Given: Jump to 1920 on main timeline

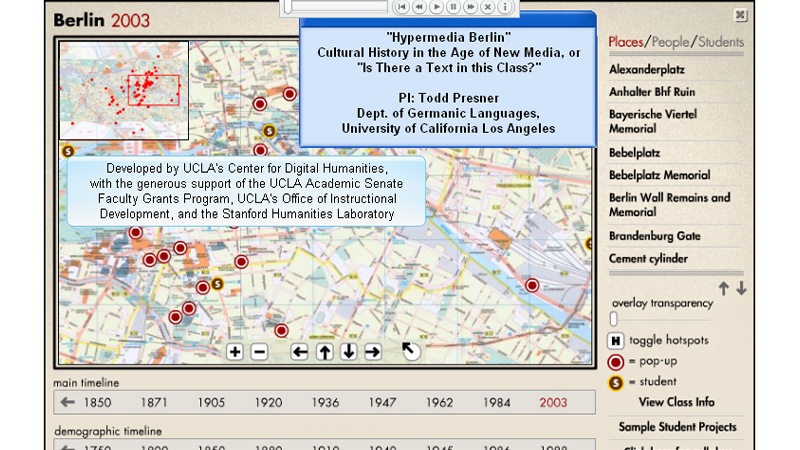Looking at the screenshot, I should (x=268, y=403).
